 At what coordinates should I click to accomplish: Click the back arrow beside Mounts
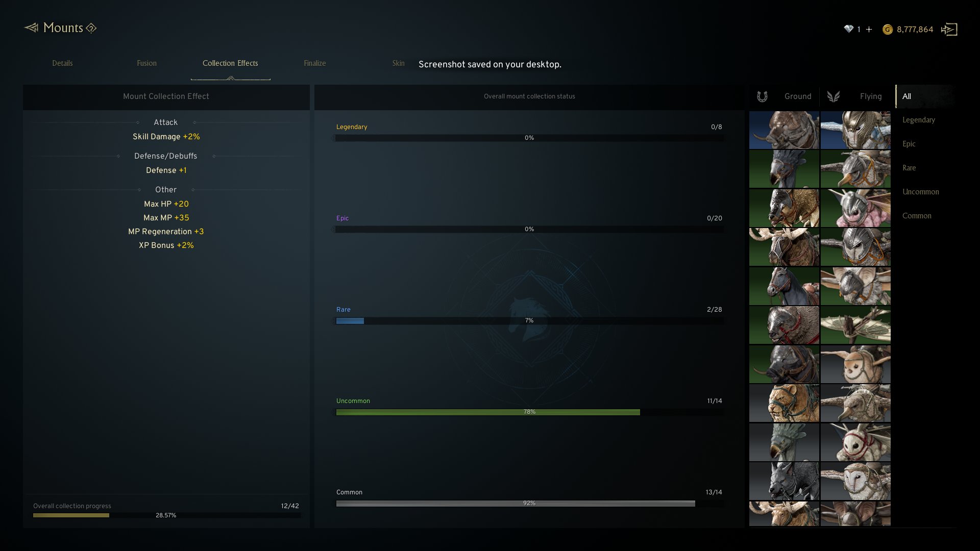pos(31,28)
